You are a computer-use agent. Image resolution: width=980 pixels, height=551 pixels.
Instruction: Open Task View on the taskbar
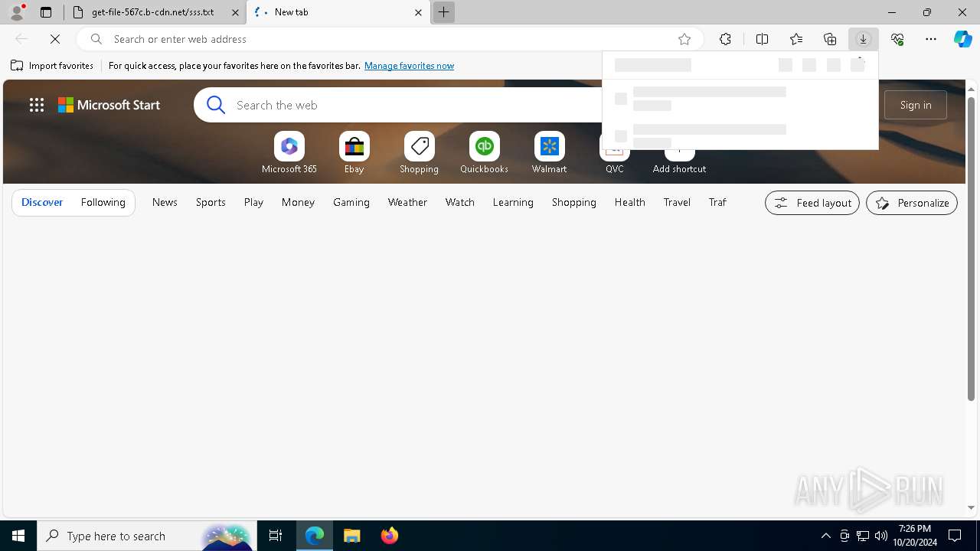coord(276,536)
